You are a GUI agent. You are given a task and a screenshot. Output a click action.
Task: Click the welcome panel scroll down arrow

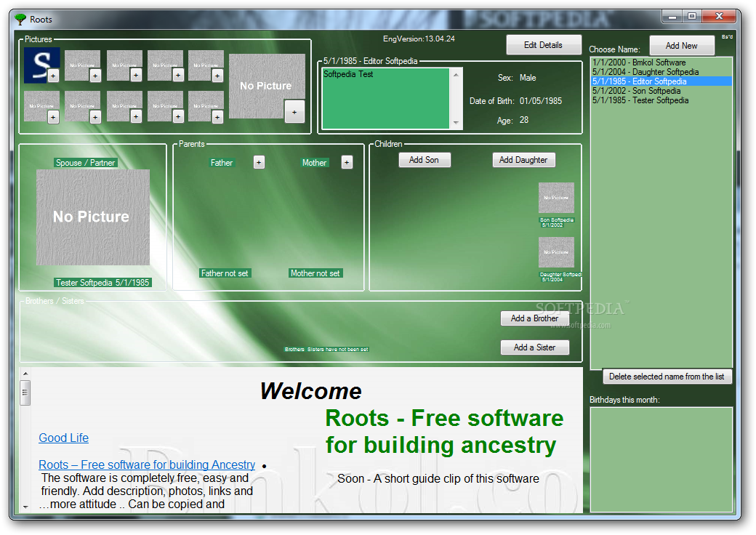(25, 507)
